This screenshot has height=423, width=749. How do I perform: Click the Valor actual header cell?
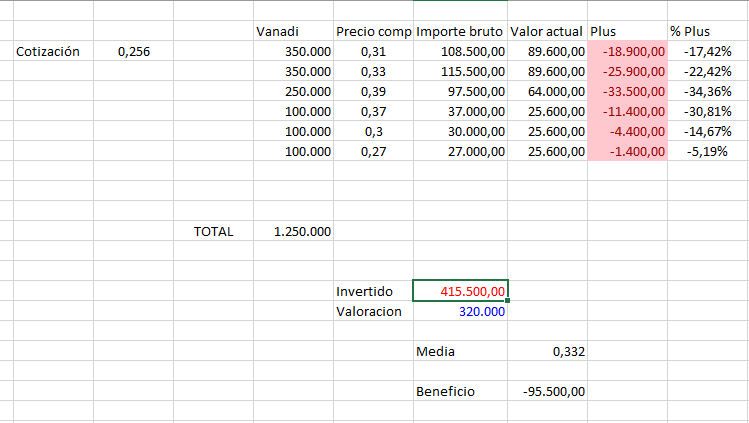pyautogui.click(x=547, y=31)
